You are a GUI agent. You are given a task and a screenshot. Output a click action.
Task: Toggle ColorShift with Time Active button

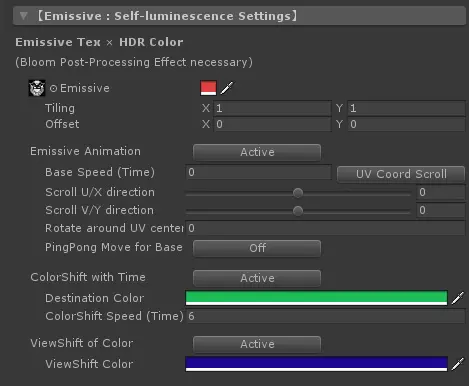257,278
